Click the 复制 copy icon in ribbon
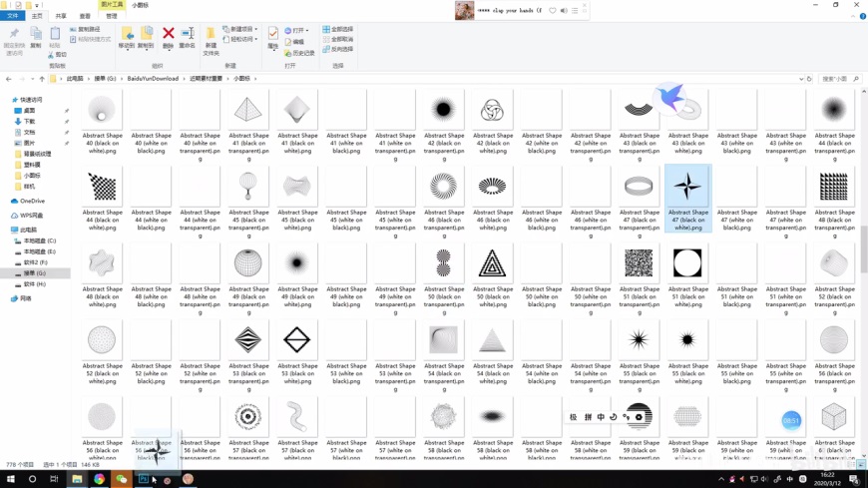This screenshot has width=868, height=488. coord(36,33)
